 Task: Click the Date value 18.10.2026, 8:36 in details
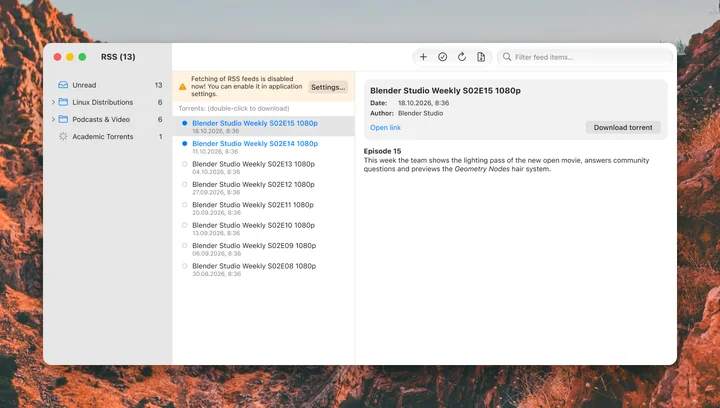point(423,103)
